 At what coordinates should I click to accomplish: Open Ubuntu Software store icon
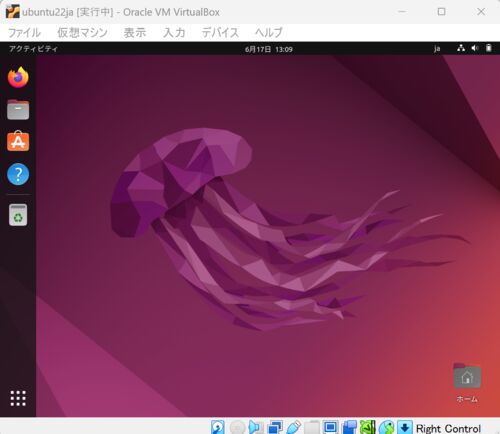[x=18, y=141]
